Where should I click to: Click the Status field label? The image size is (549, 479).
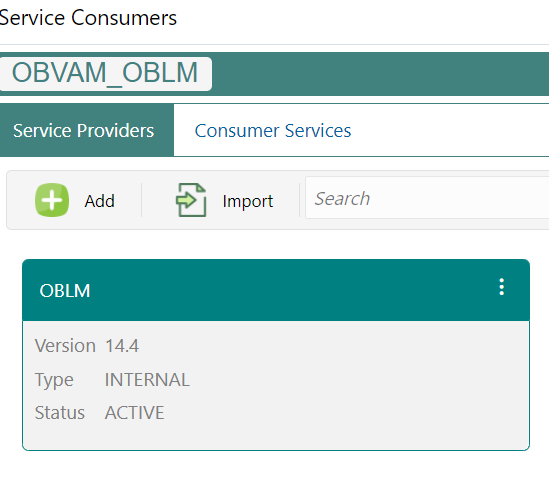pyautogui.click(x=60, y=412)
